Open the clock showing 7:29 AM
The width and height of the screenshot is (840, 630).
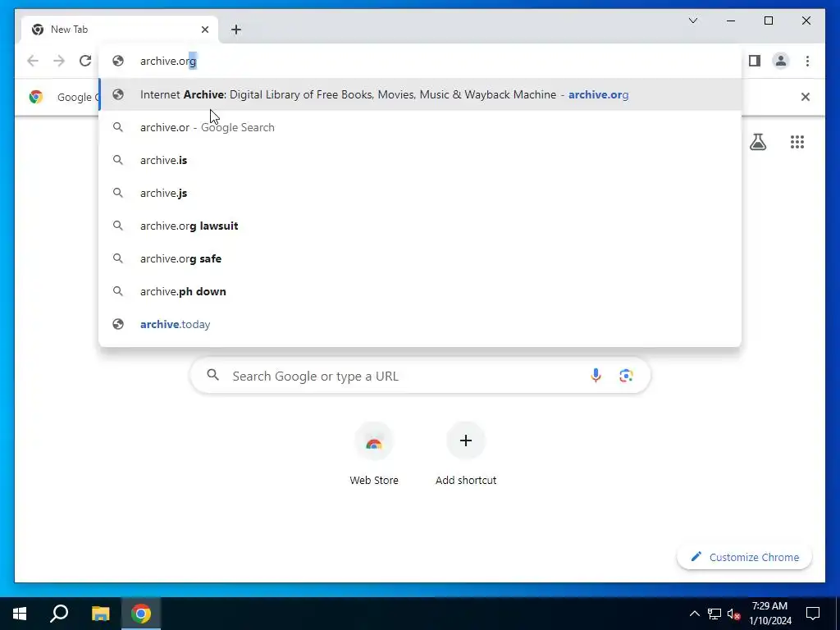[x=769, y=614]
